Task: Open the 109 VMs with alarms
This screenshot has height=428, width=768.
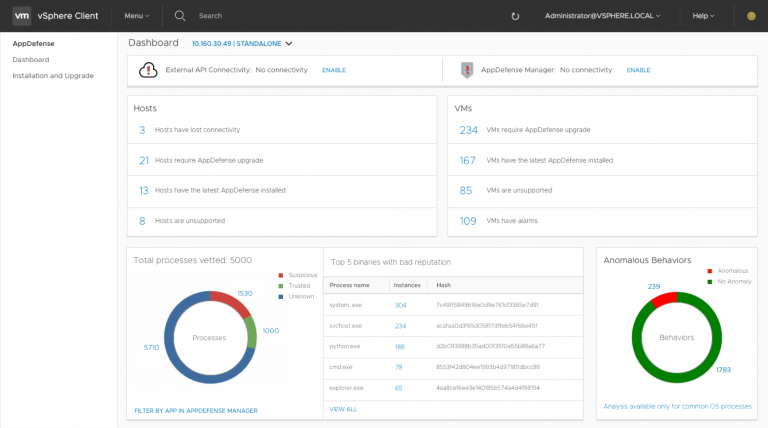Action: [468, 221]
